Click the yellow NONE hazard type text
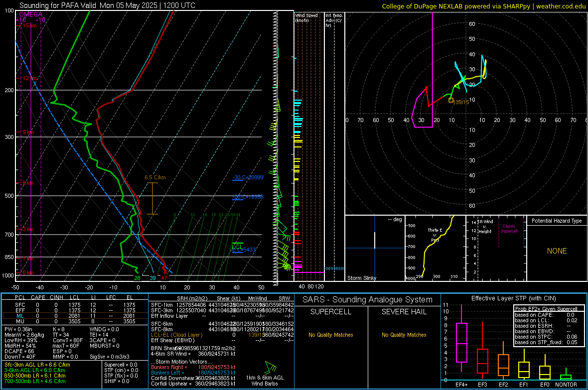 tap(557, 251)
